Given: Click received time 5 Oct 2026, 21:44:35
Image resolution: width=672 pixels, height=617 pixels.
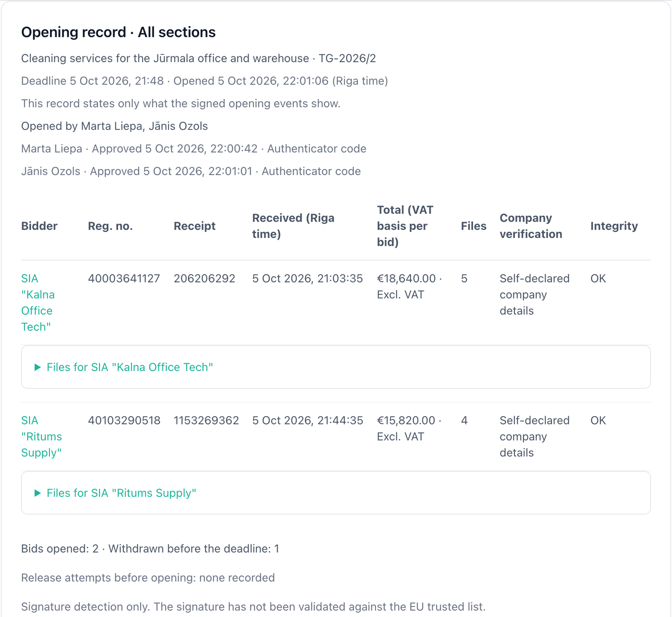Looking at the screenshot, I should click(x=307, y=421).
